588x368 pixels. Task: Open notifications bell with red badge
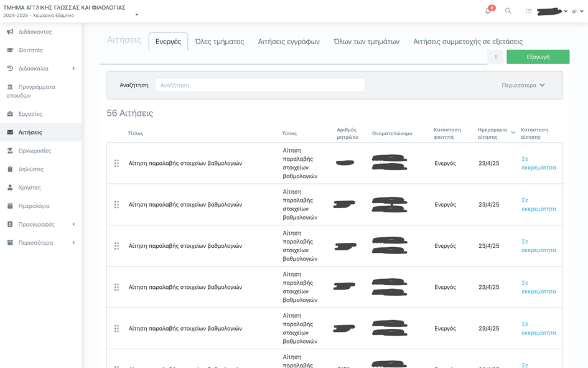click(x=488, y=11)
